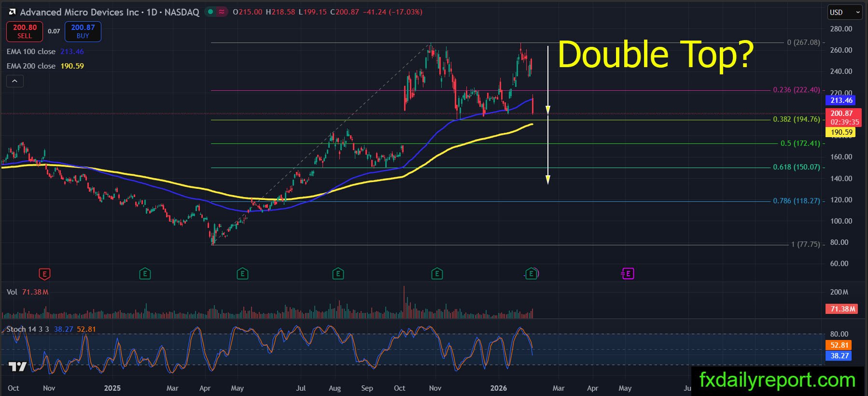Viewport: 868px width, 396px height.
Task: Click the 0 (267.08) Fibonacci level label
Action: (x=803, y=42)
